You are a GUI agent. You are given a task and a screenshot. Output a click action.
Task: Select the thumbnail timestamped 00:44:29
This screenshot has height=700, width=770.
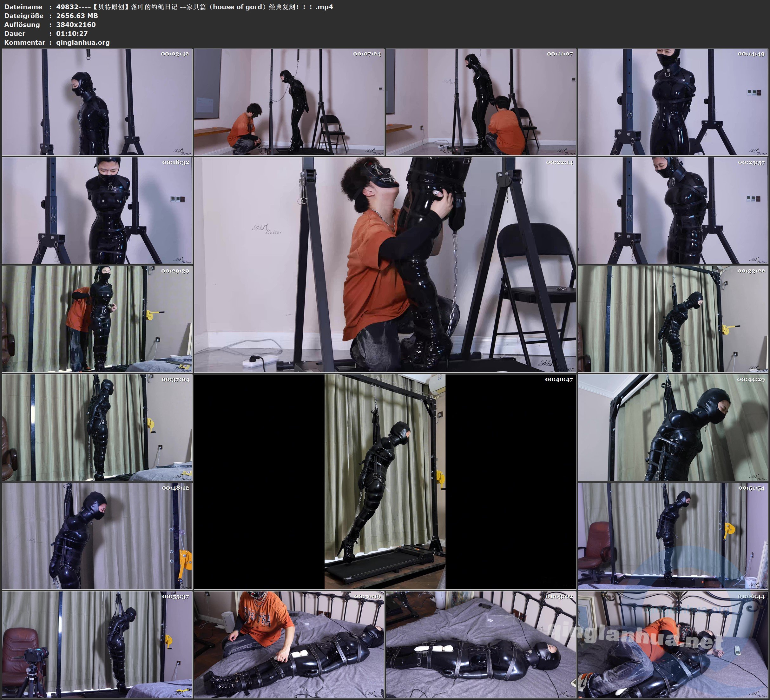[673, 427]
